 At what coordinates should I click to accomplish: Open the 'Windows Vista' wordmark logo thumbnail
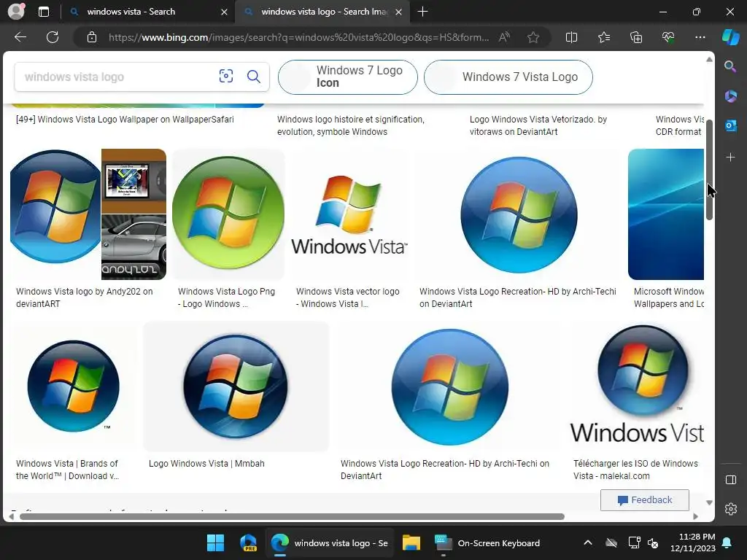pos(349,214)
